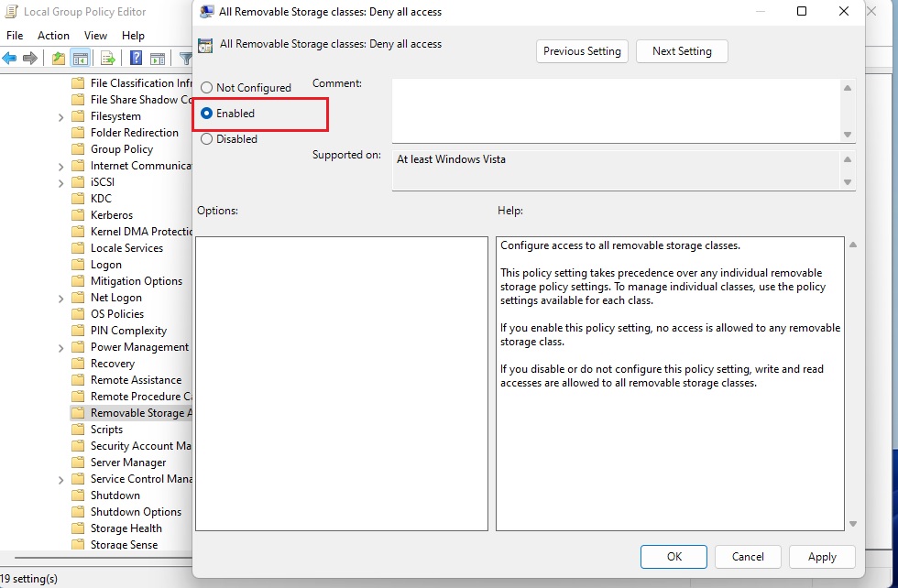The height and width of the screenshot is (588, 898).
Task: Expand the OS Policies tree node
Action: 60,313
